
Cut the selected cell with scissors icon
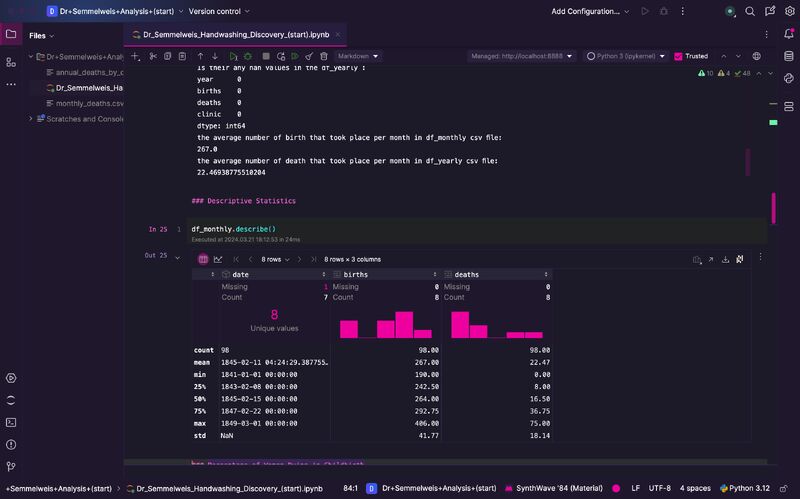pyautogui.click(x=153, y=56)
